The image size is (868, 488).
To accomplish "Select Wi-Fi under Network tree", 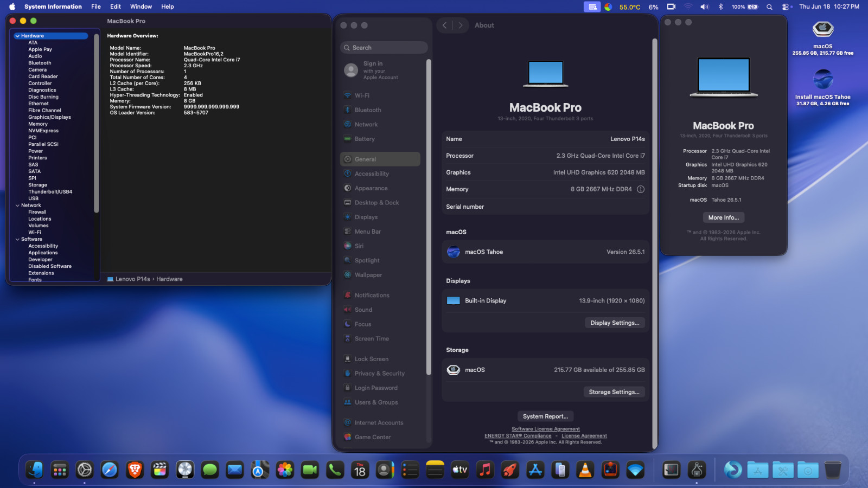I will (x=35, y=233).
